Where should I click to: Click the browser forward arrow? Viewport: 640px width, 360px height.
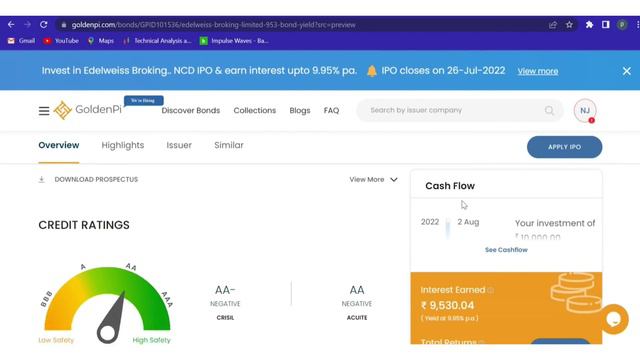pyautogui.click(x=27, y=25)
